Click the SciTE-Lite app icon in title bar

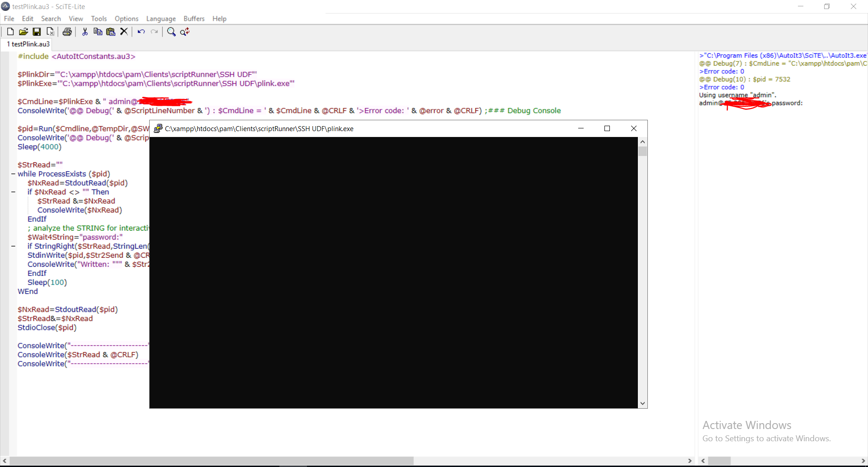(x=5, y=6)
